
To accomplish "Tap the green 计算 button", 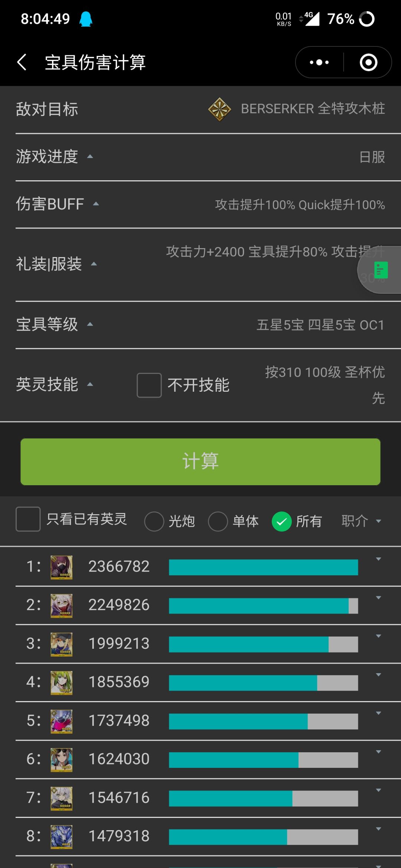I will point(200,462).
